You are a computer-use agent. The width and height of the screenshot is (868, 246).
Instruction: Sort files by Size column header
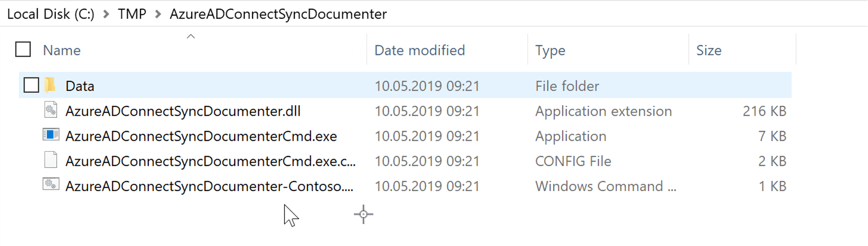tap(709, 50)
